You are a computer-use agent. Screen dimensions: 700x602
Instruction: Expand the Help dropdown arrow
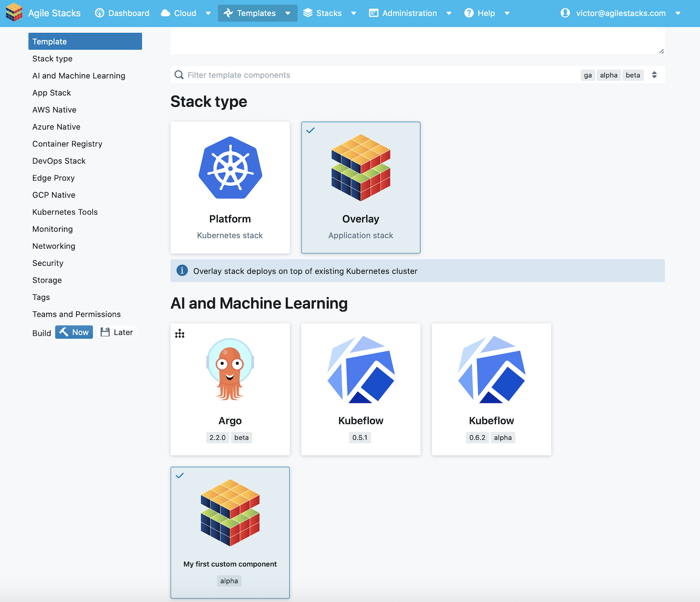click(x=507, y=14)
